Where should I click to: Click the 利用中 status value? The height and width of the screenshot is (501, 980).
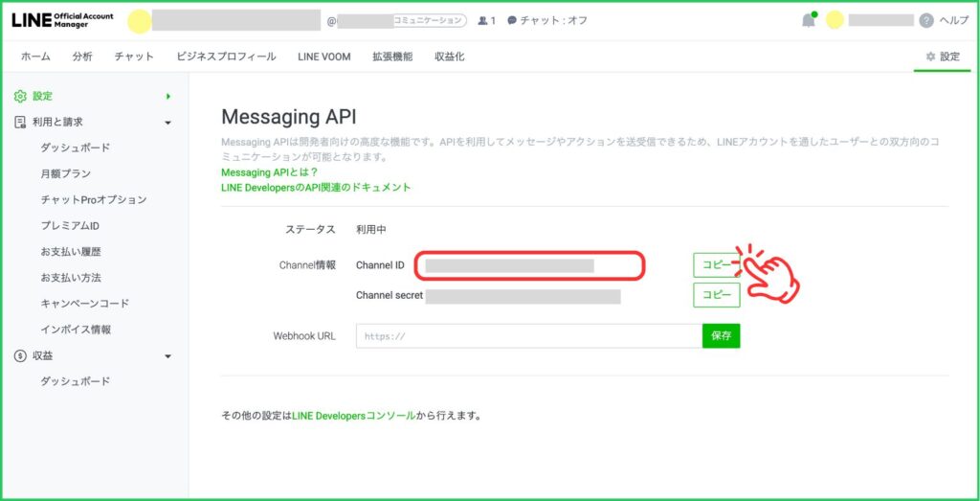[371, 230]
